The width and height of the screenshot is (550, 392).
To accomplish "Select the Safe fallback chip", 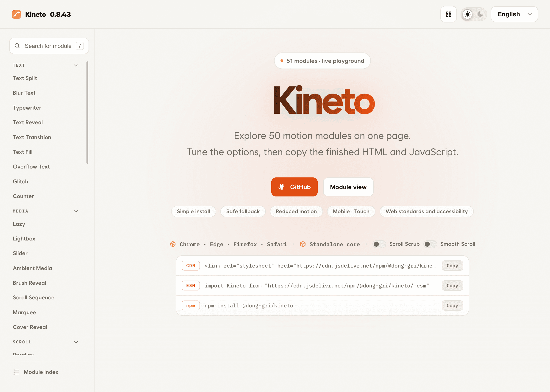I will tap(243, 211).
